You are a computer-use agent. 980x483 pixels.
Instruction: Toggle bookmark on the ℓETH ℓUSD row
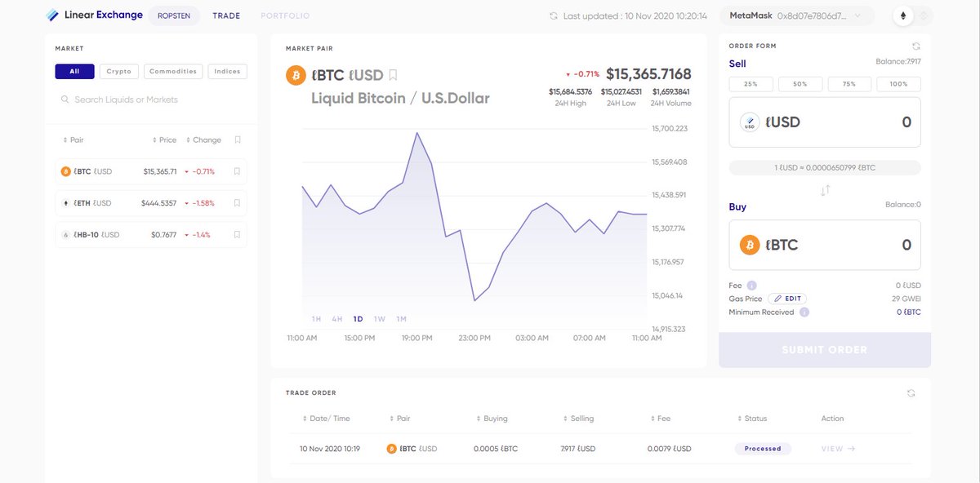(x=237, y=203)
